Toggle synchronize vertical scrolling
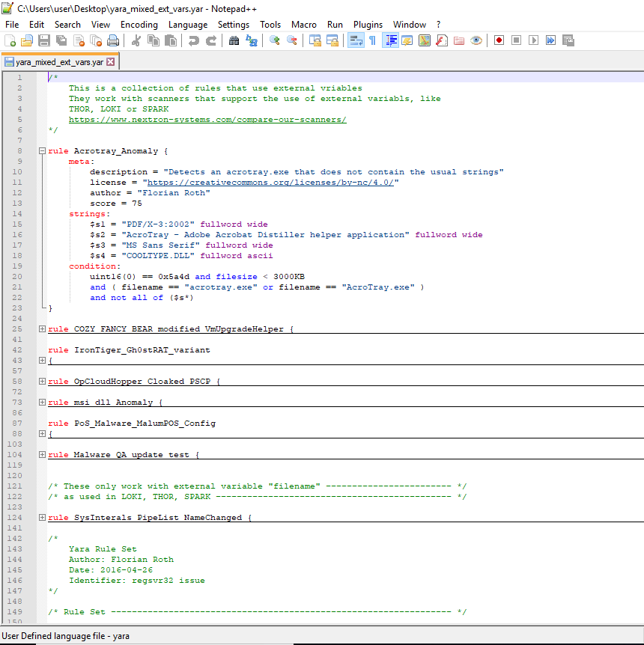The height and width of the screenshot is (645, 644). tap(316, 40)
